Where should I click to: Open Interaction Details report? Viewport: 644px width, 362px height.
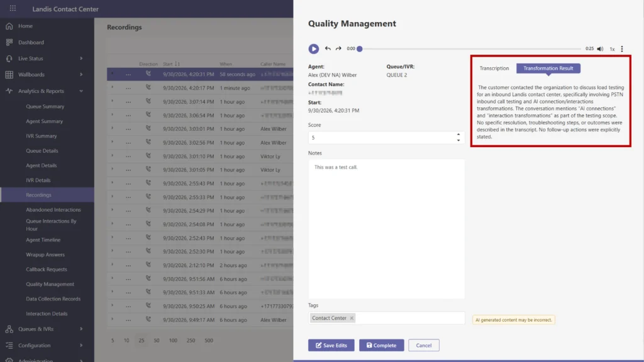click(x=47, y=314)
